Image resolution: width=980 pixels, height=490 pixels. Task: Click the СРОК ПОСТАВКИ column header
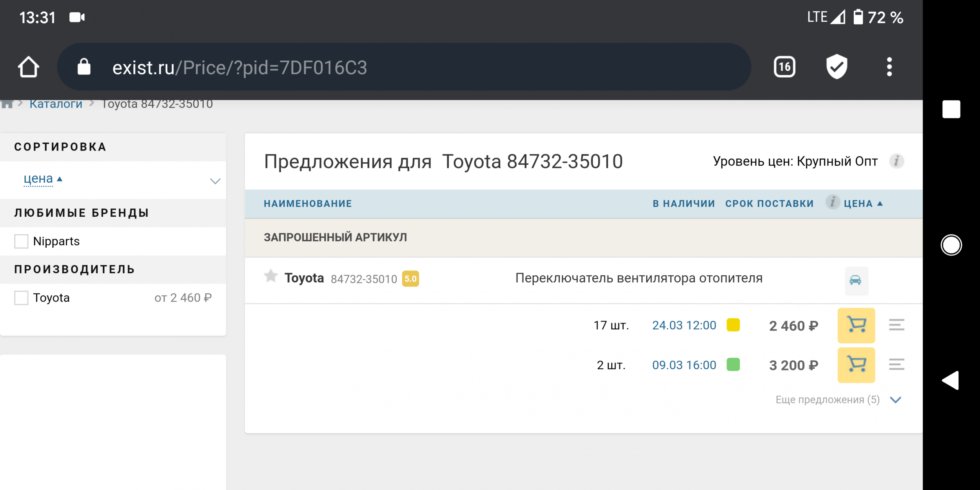[769, 203]
